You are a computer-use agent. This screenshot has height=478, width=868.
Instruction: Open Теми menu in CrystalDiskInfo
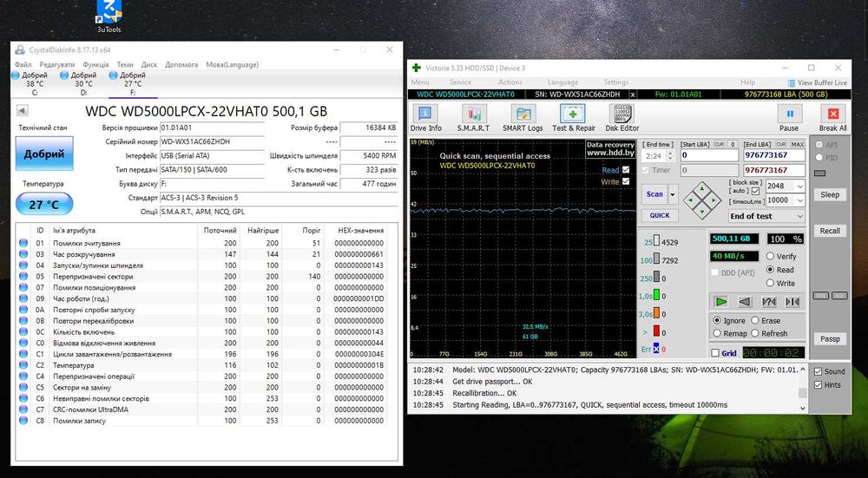point(125,65)
